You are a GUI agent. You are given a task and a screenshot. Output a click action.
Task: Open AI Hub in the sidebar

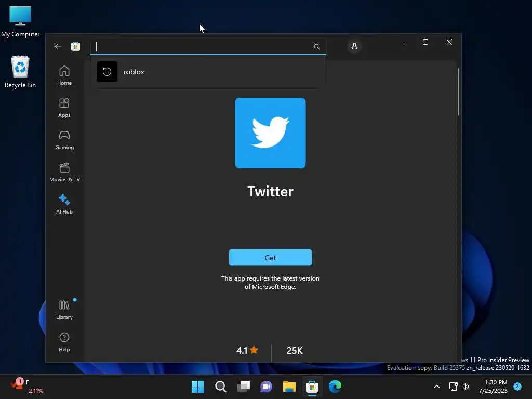tap(64, 204)
